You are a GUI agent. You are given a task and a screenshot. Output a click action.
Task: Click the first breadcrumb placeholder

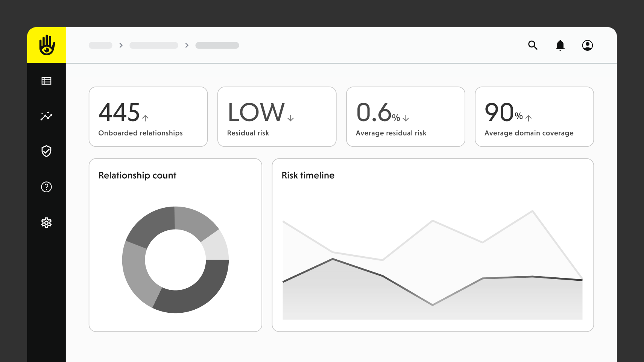click(x=100, y=45)
